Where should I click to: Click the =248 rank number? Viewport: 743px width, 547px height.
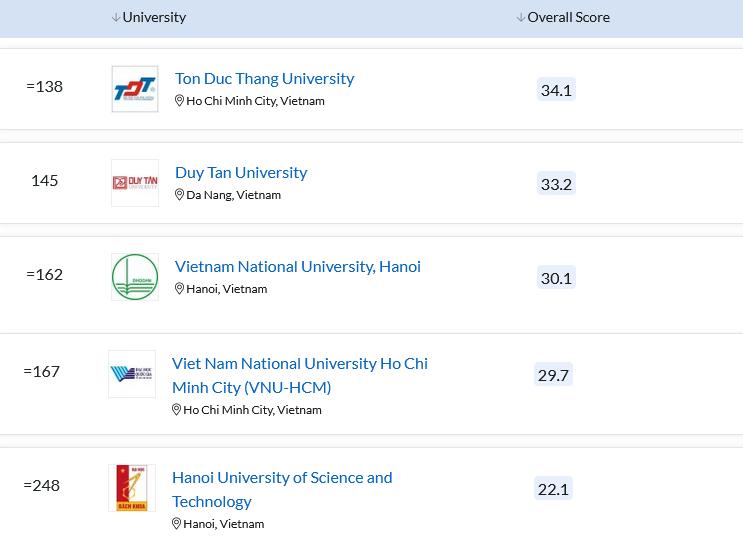[42, 485]
